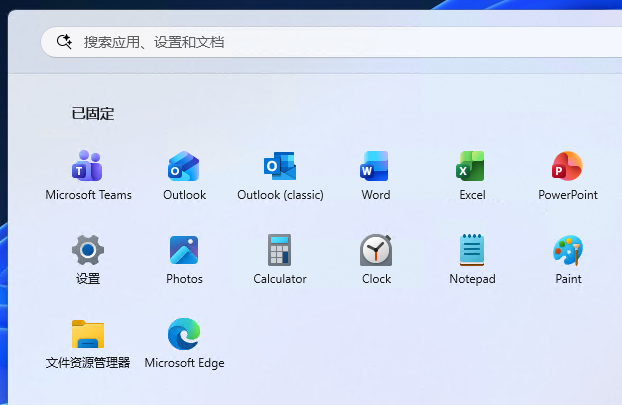Image resolution: width=622 pixels, height=405 pixels.
Task: Click the search box 搜索应用、设置和文档
Action: pyautogui.click(x=331, y=42)
